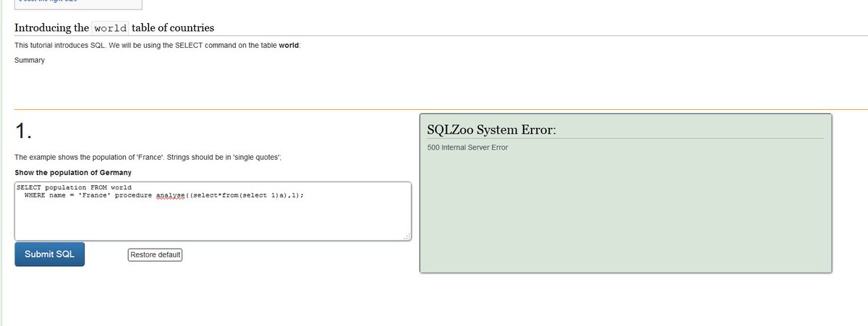Image resolution: width=868 pixels, height=326 pixels.
Task: Click the 'Show the population of Germany' instruction
Action: pos(73,173)
